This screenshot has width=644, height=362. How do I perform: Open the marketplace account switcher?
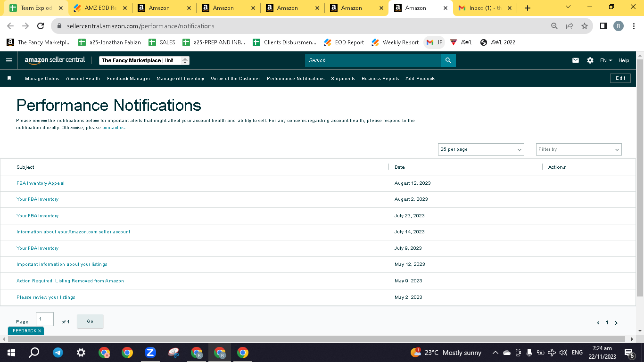144,60
